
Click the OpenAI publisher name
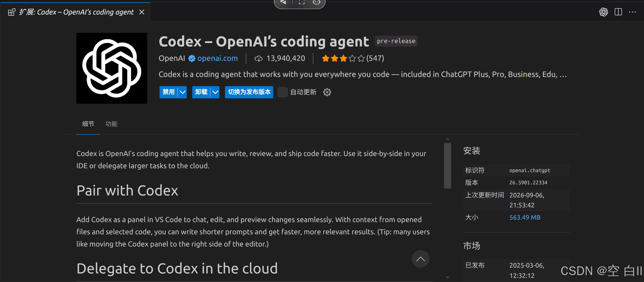pos(172,58)
